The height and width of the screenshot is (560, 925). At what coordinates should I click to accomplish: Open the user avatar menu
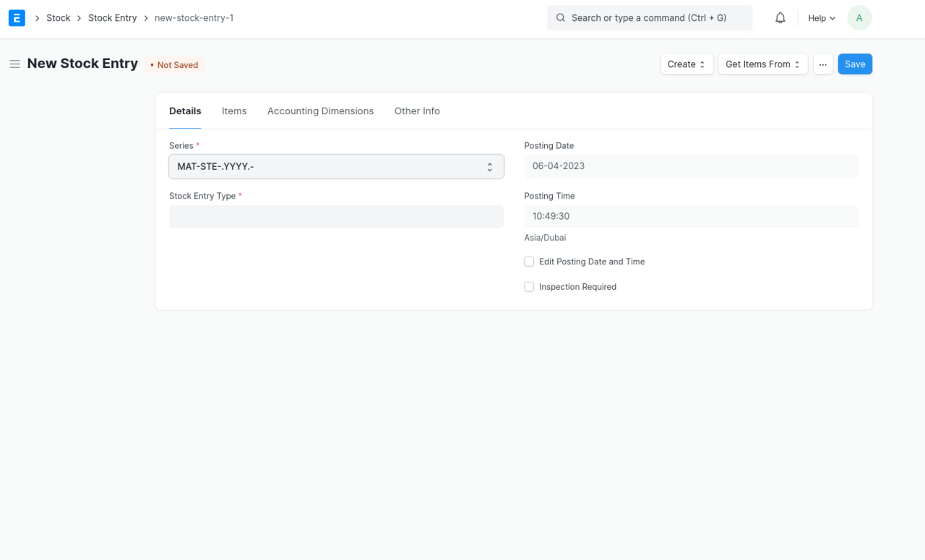[859, 17]
